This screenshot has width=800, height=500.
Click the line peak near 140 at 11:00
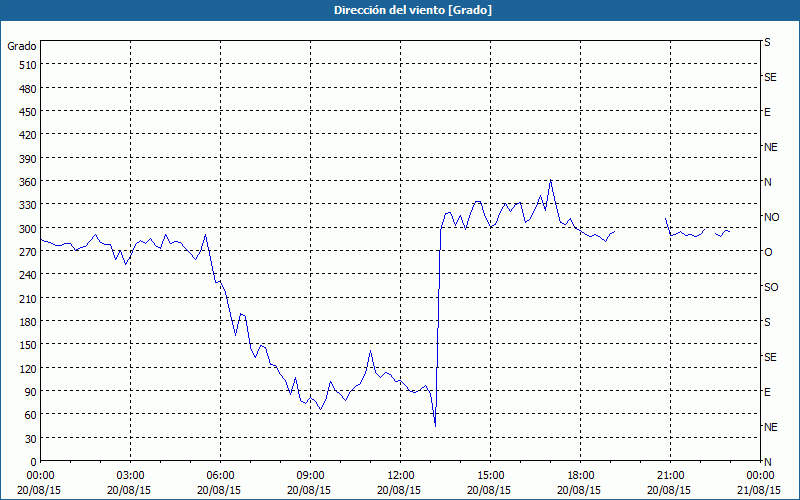point(370,351)
